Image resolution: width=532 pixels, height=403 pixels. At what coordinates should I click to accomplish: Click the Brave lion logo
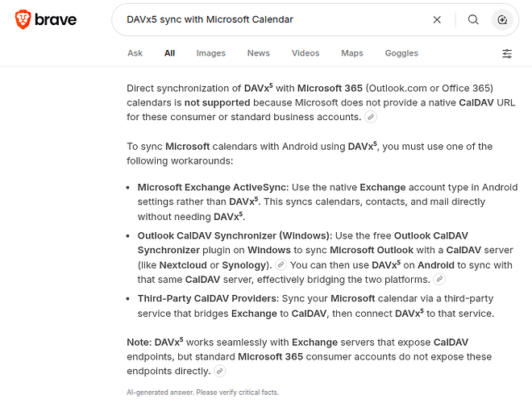click(x=23, y=19)
